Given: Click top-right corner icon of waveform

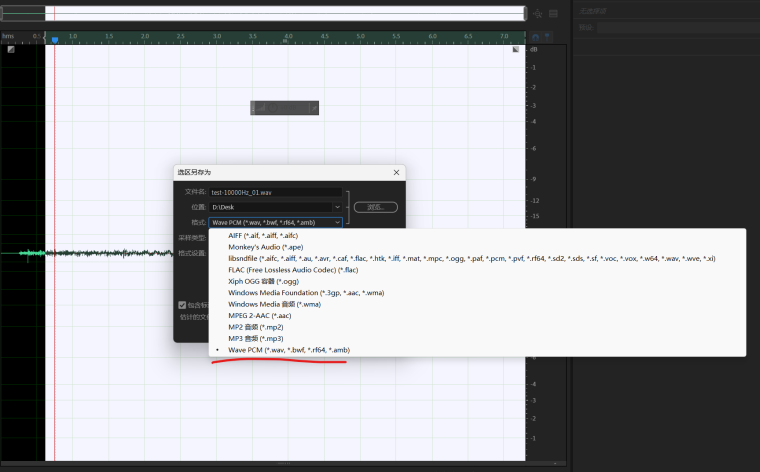Looking at the screenshot, I should coord(516,49).
